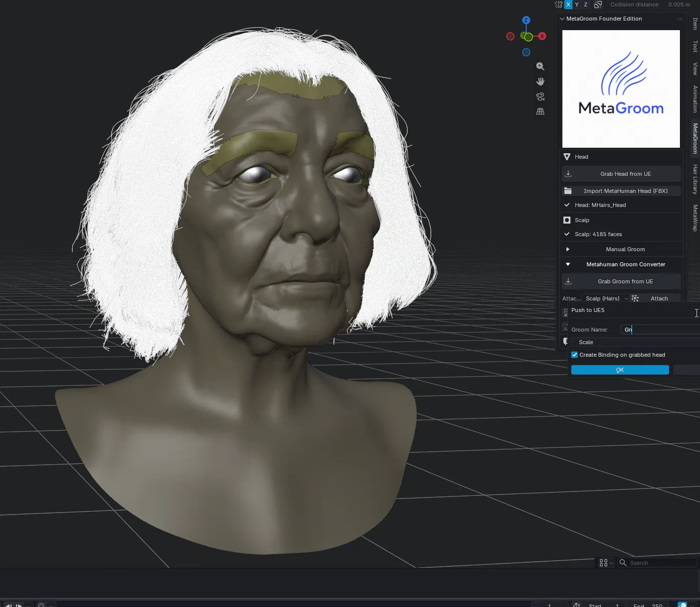Click the negative X gizmo circle
Image resolution: width=700 pixels, height=607 pixels.
coord(510,36)
